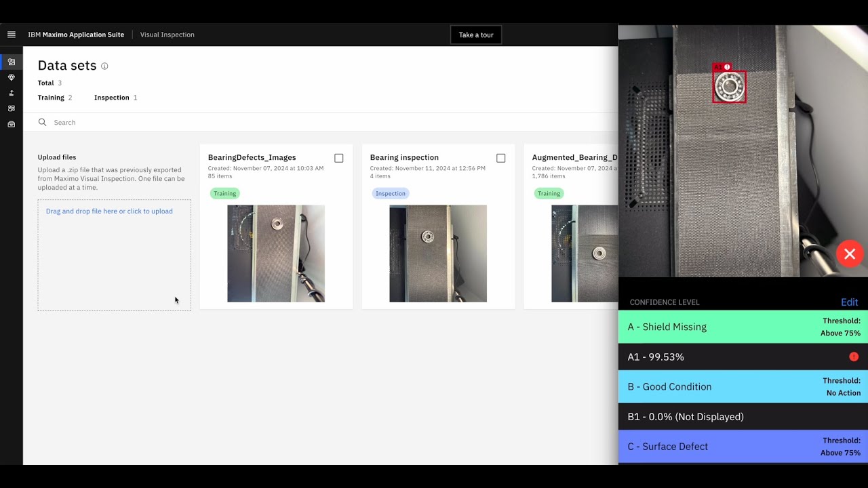
Task: Click the '4 items' text
Action: 380,176
